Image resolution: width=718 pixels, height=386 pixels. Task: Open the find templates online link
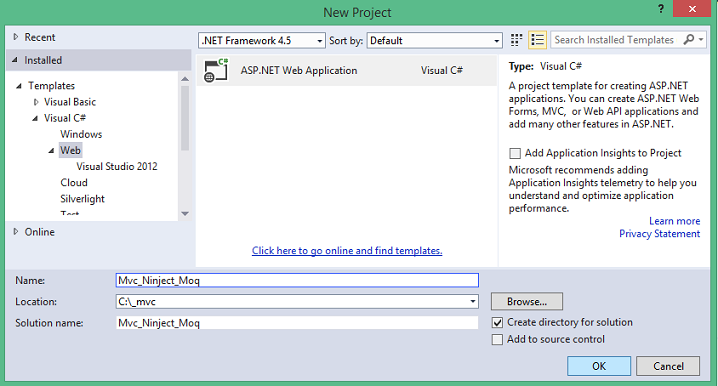click(x=347, y=250)
